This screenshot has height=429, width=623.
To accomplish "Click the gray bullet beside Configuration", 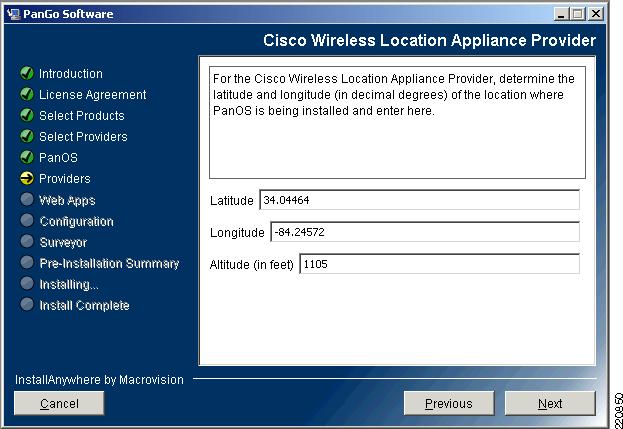I will [x=27, y=220].
